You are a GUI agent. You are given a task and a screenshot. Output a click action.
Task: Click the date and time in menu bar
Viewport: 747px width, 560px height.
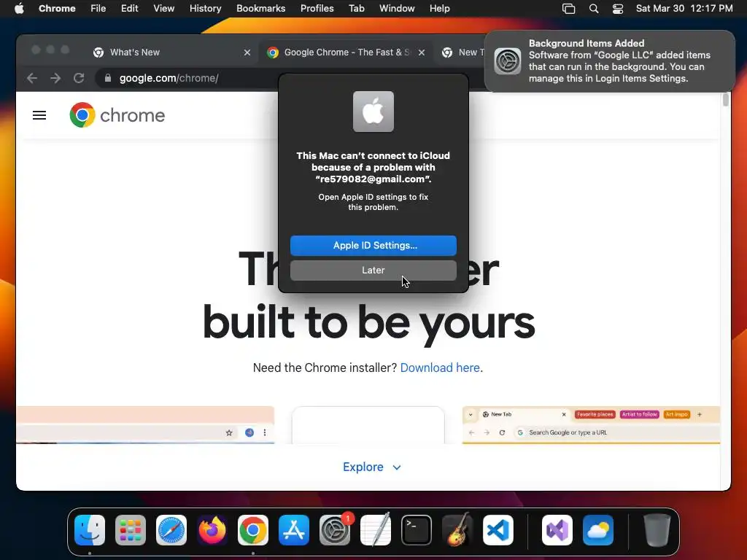684,9
